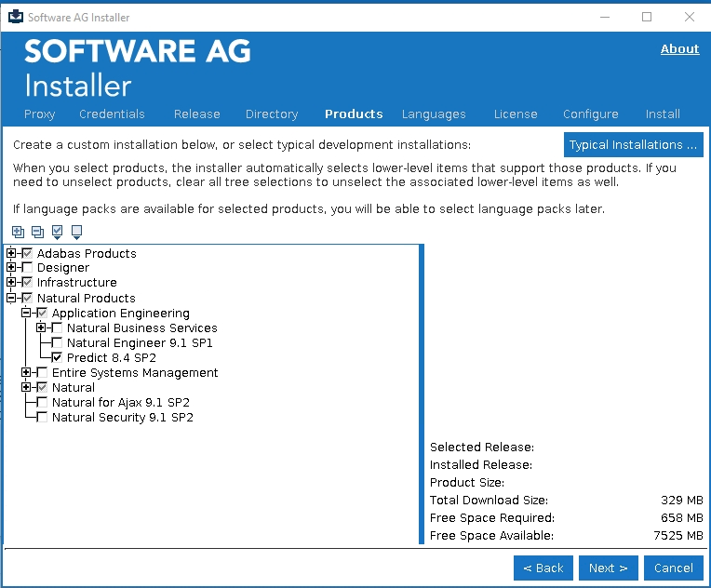Switch to the Directory step tab
Image resolution: width=711 pixels, height=588 pixels.
click(272, 114)
